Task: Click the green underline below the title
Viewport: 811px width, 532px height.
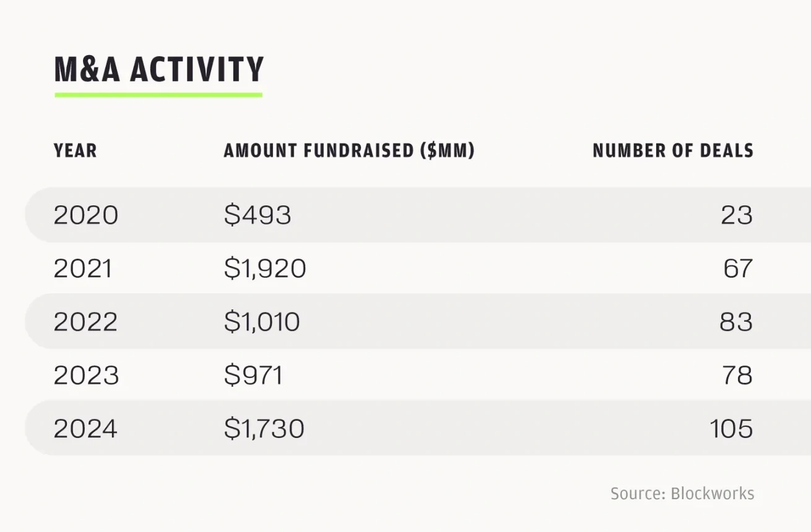Action: point(158,95)
